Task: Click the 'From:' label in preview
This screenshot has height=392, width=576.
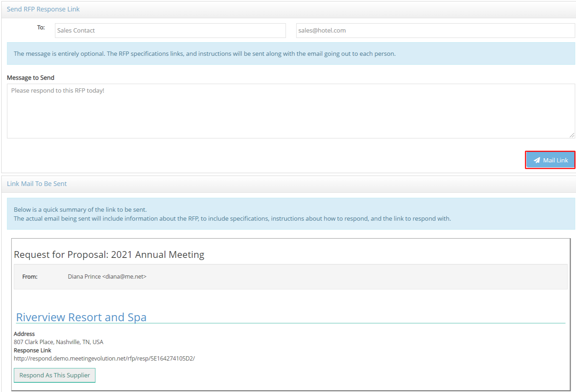Action: coord(30,276)
